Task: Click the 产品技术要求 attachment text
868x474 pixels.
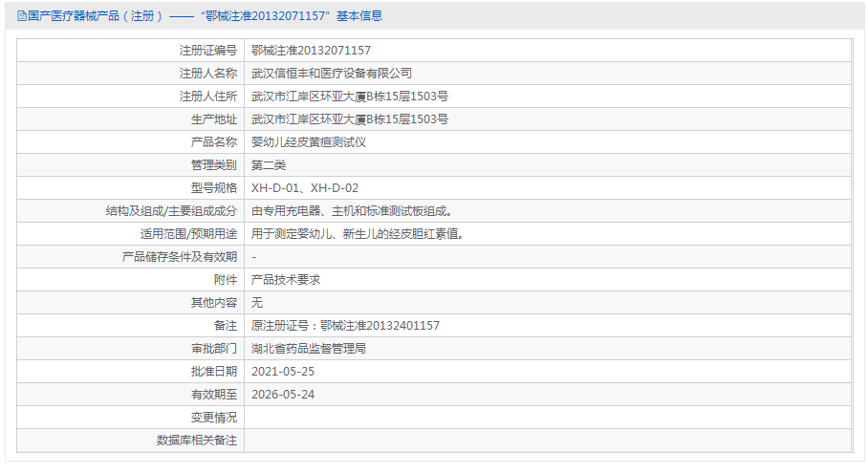Action: tap(286, 280)
